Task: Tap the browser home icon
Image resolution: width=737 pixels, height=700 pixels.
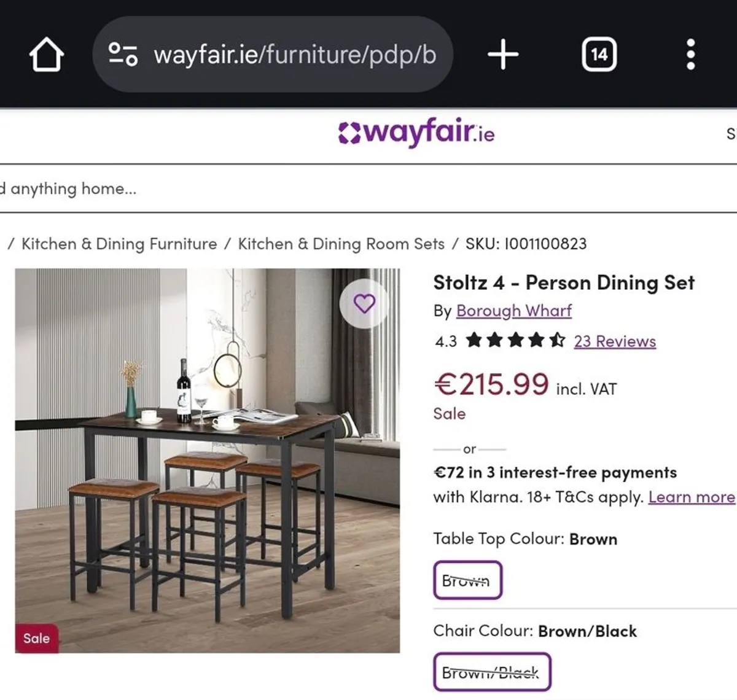Action: pyautogui.click(x=47, y=55)
